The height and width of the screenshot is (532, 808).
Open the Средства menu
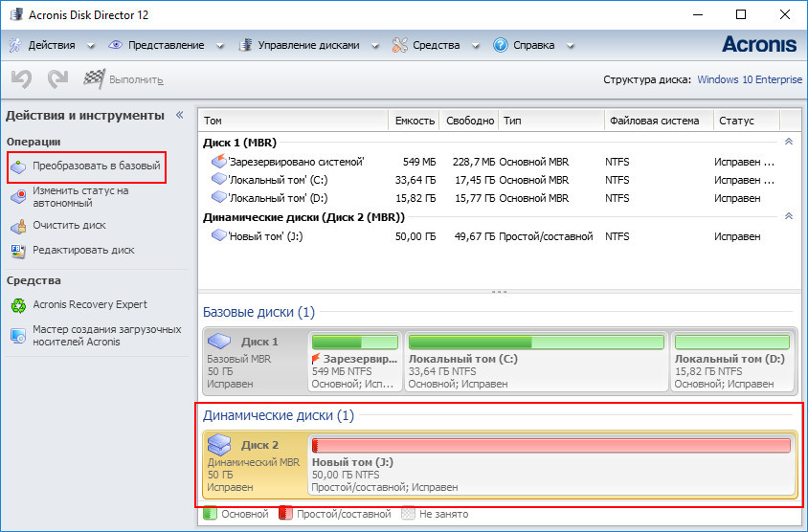[x=436, y=45]
